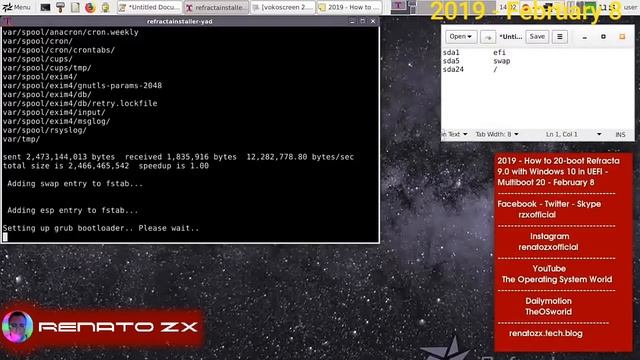
Task: Open the 'Tab Width: 8' dropdown
Action: tap(497, 134)
